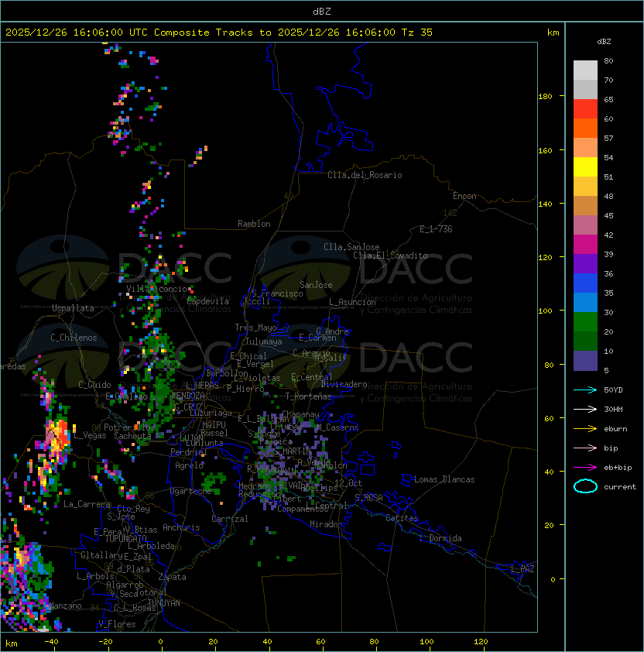Pick the red swatch below 65 dBZ

pos(585,109)
